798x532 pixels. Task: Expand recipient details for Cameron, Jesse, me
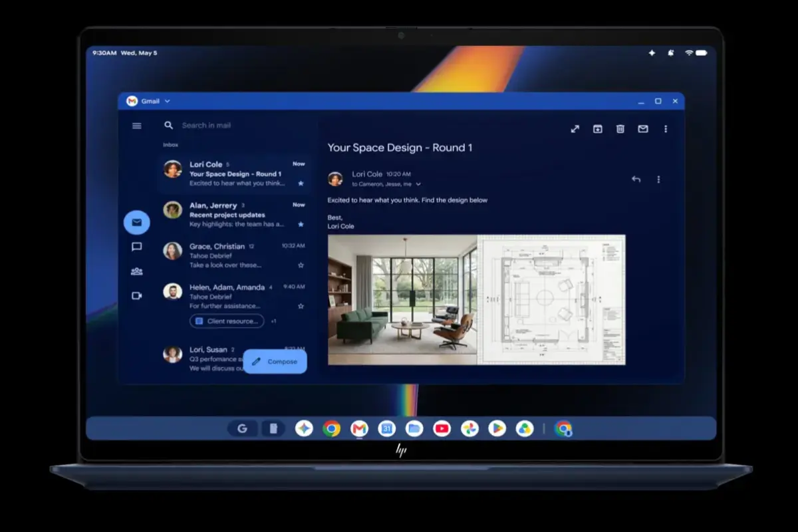pos(418,184)
